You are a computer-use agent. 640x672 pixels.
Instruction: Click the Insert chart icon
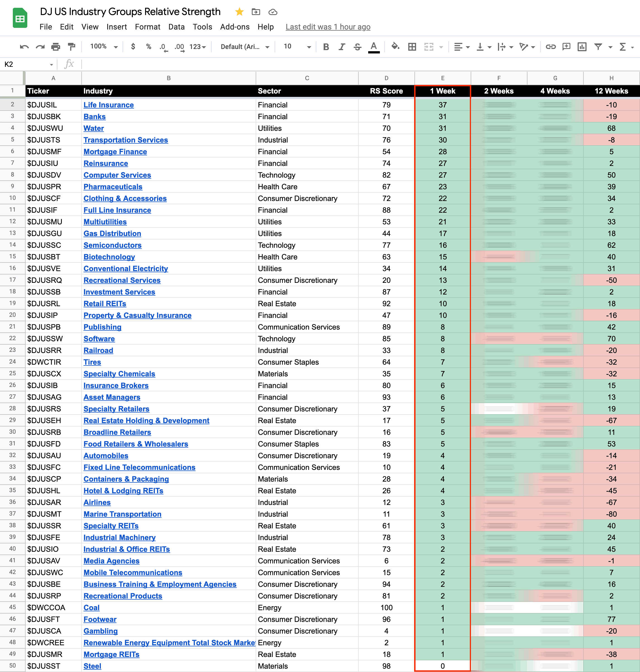(x=582, y=47)
